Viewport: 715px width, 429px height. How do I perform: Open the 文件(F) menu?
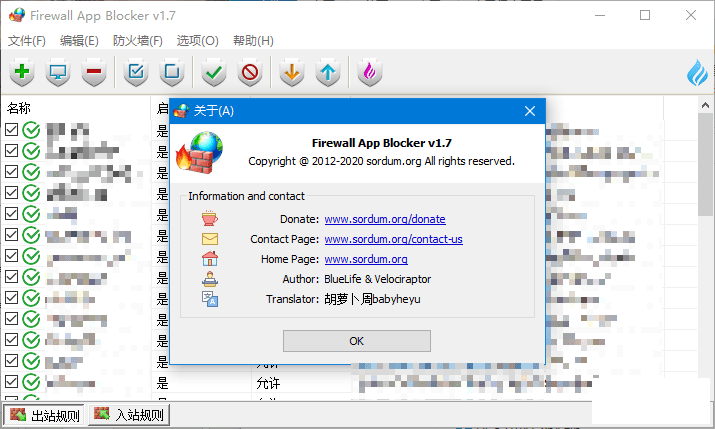26,41
